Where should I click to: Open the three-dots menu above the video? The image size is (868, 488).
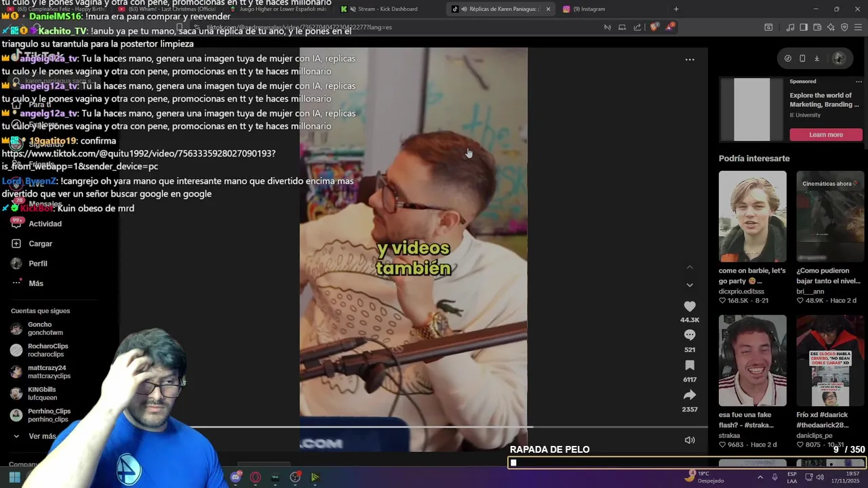[690, 60]
